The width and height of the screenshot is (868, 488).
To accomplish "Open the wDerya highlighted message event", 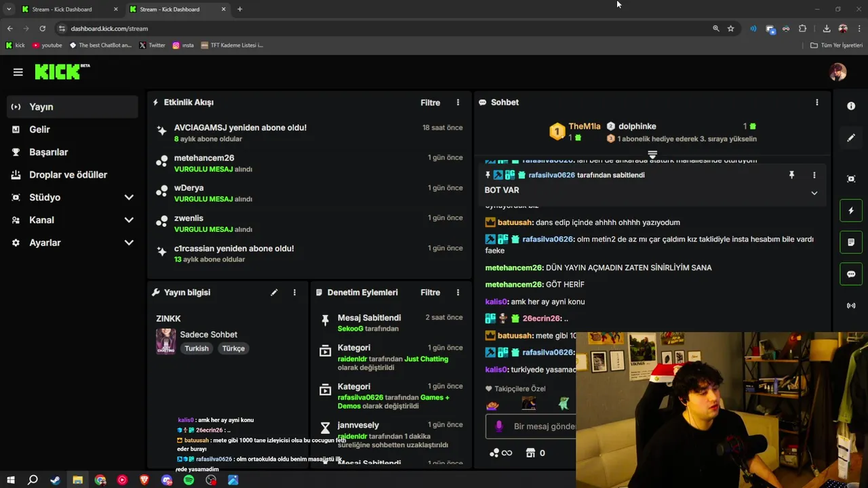I will [309, 193].
